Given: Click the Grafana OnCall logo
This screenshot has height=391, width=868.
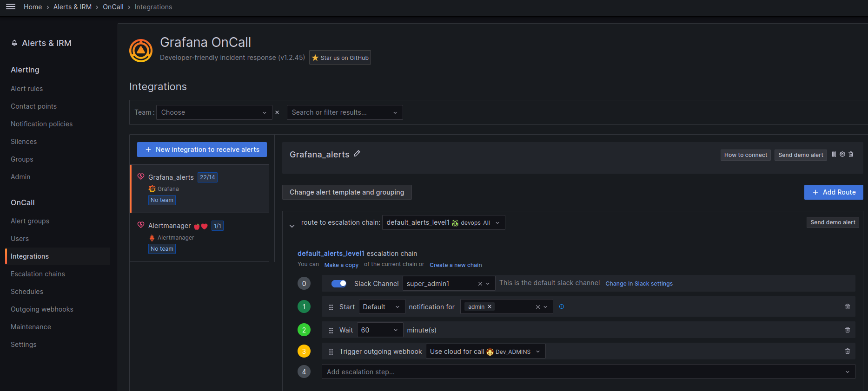Looking at the screenshot, I should click(x=141, y=51).
